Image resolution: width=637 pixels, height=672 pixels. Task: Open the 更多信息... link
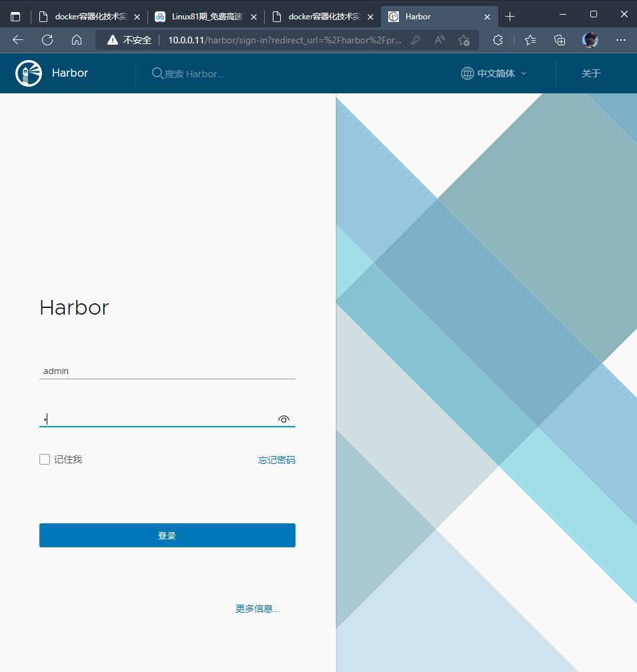(x=257, y=609)
